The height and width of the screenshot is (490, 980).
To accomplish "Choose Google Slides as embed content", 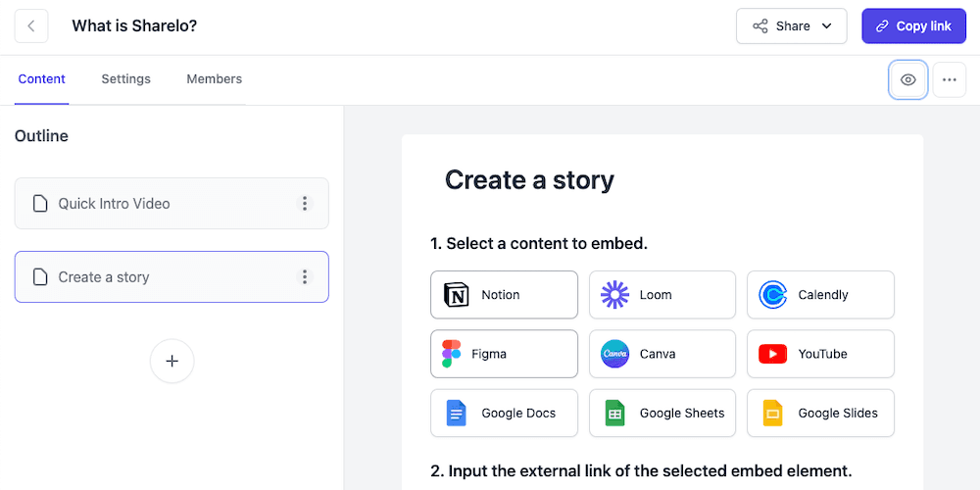I will [x=820, y=414].
